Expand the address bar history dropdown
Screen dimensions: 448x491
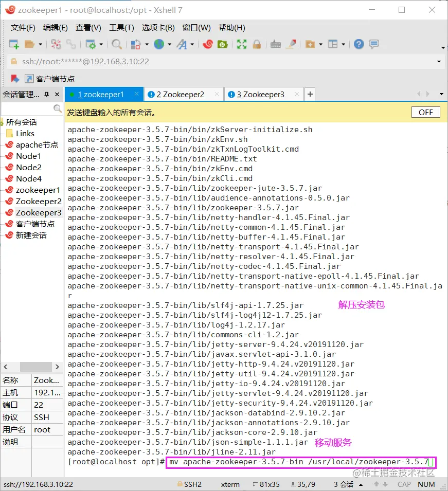tap(439, 62)
